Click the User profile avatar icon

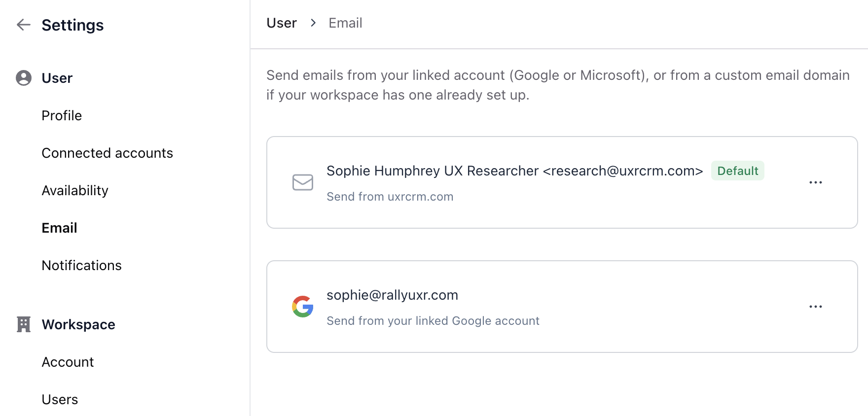coord(24,78)
